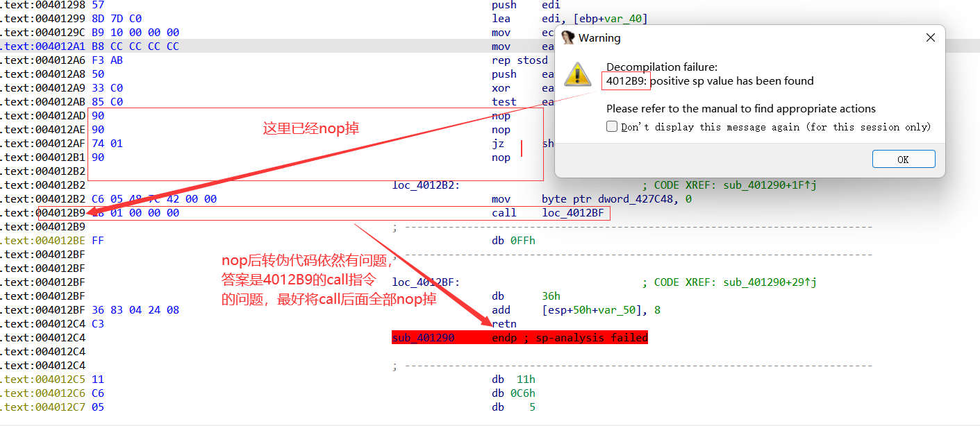Click OK in the Warning dialog
The height and width of the screenshot is (426, 980).
(903, 160)
